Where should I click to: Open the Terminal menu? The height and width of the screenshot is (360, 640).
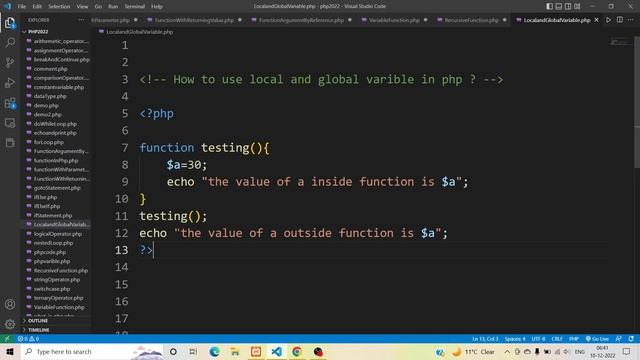coord(135,6)
